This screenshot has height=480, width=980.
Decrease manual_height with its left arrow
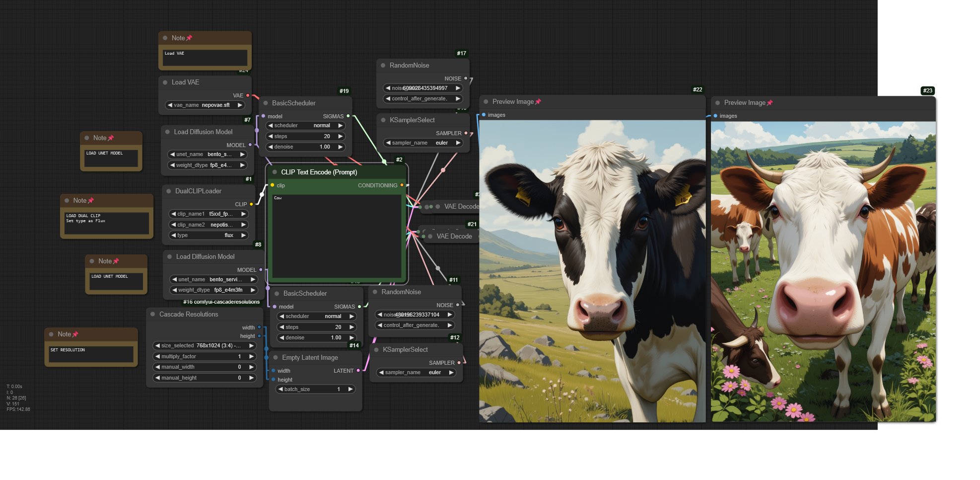pos(157,378)
